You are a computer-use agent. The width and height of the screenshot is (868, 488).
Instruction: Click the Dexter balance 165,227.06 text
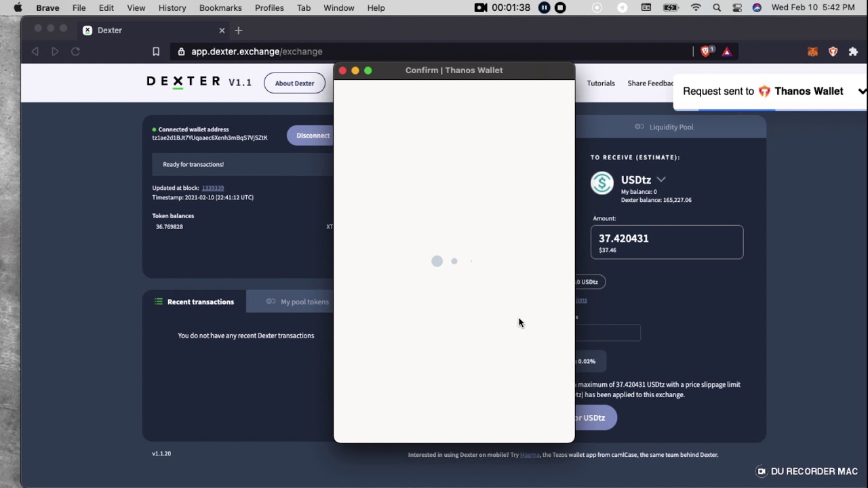coord(656,200)
